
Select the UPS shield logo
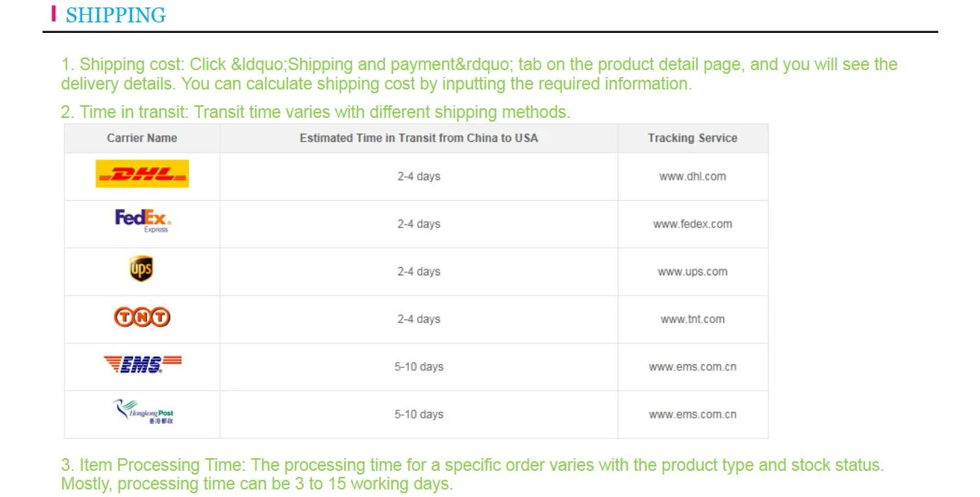pos(142,269)
